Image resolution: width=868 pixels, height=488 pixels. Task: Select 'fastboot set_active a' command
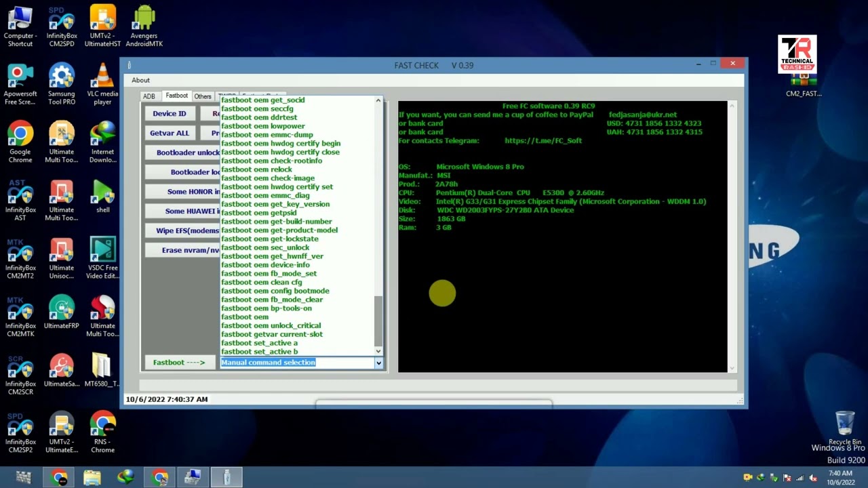pyautogui.click(x=259, y=343)
